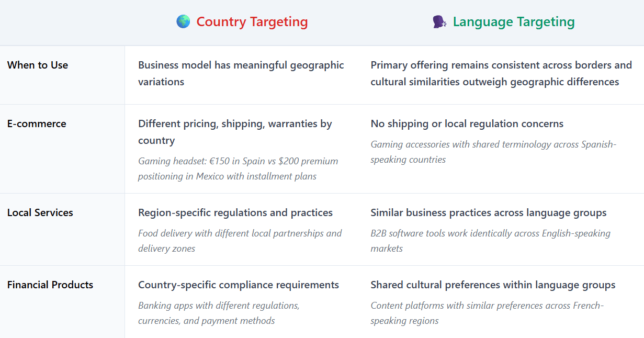Click 'Region-specific regulations and practices' text
The image size is (644, 338).
(235, 212)
